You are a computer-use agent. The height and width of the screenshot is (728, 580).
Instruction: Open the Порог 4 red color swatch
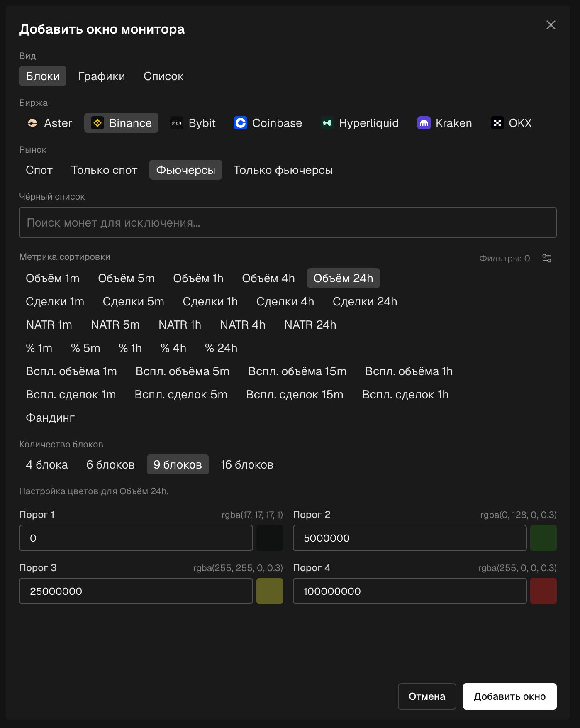pyautogui.click(x=543, y=591)
